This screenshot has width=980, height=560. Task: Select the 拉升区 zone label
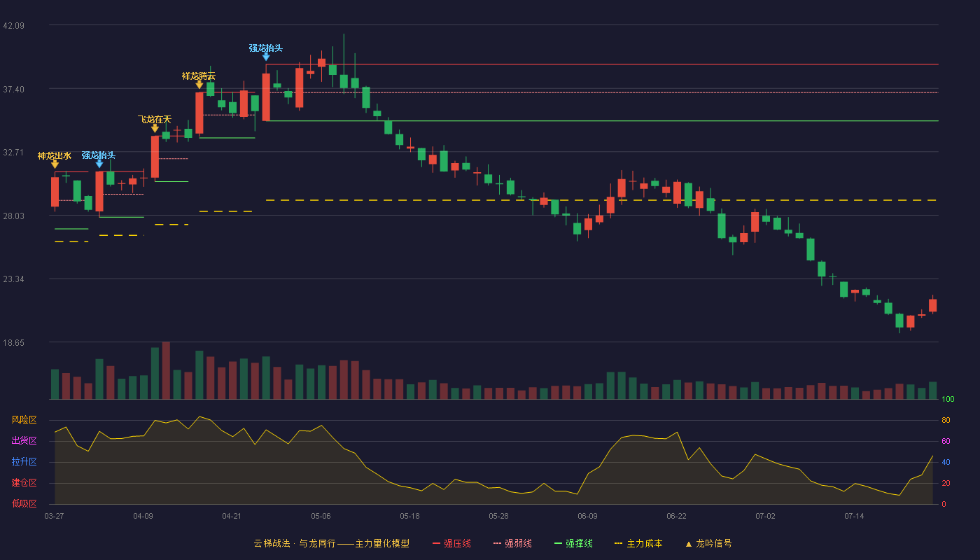[x=24, y=462]
